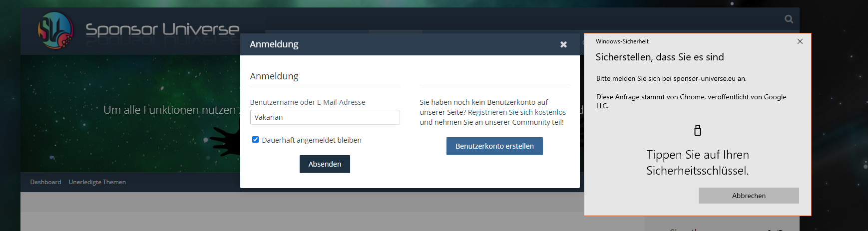Click the 'Tippen Sie auf Ihren Sicherheitsschlüssel' text
The image size is (868, 231).
click(x=697, y=163)
